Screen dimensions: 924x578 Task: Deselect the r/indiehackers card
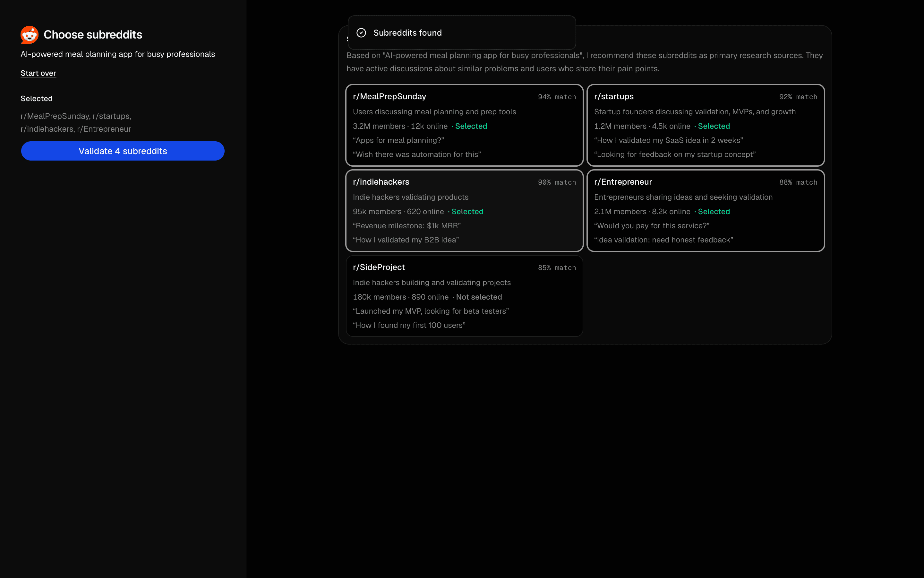tap(464, 211)
